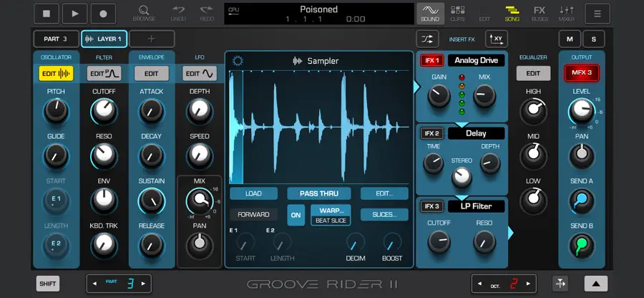Open the LP Filter effect selector
The height and width of the screenshot is (298, 644).
[x=476, y=206]
